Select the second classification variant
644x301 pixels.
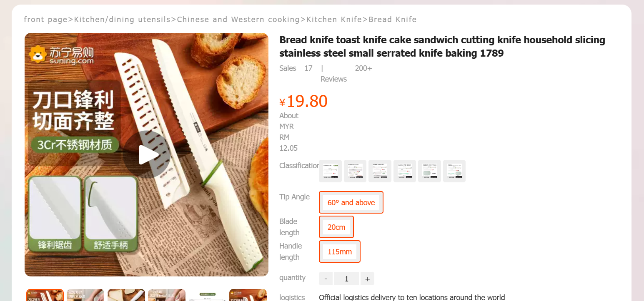[x=355, y=171]
